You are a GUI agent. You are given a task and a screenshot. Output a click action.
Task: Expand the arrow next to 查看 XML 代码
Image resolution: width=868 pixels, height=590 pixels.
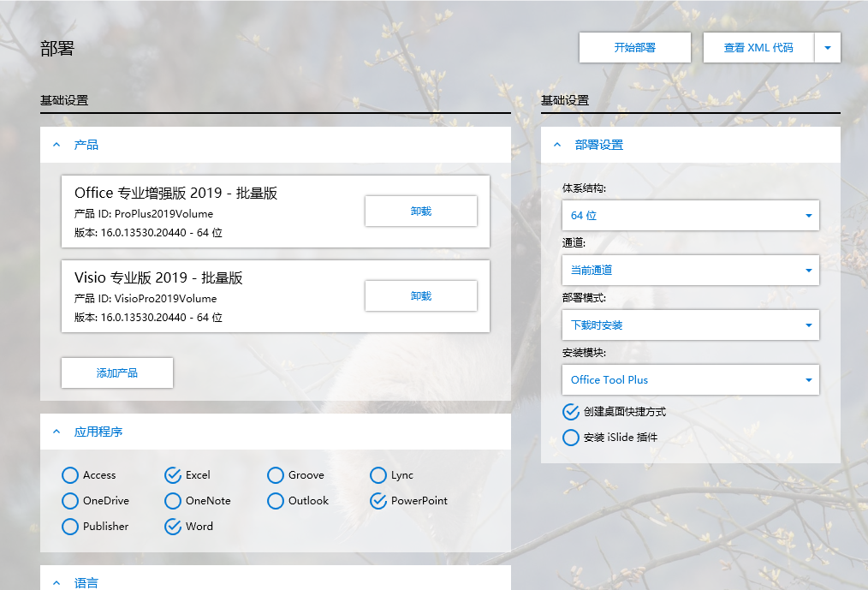click(x=828, y=48)
